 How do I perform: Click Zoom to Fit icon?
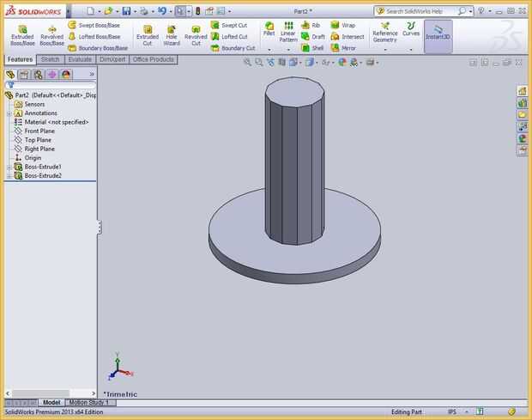248,62
